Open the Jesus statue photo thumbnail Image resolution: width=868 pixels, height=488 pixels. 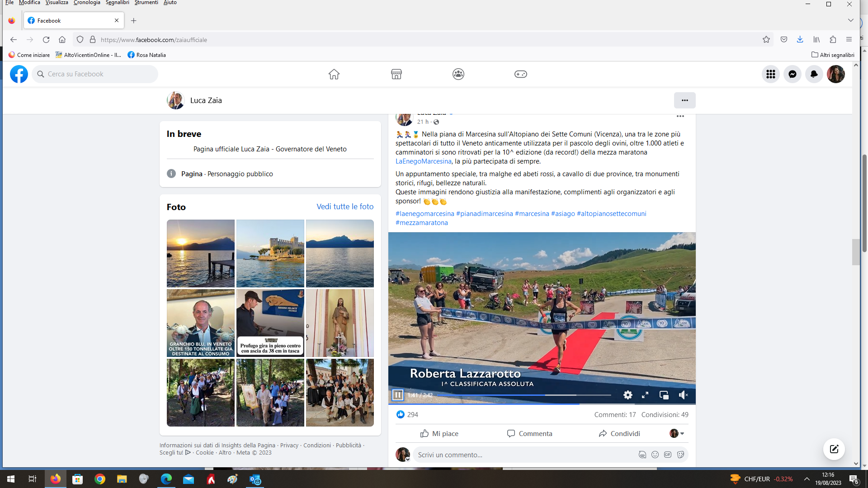click(x=340, y=323)
